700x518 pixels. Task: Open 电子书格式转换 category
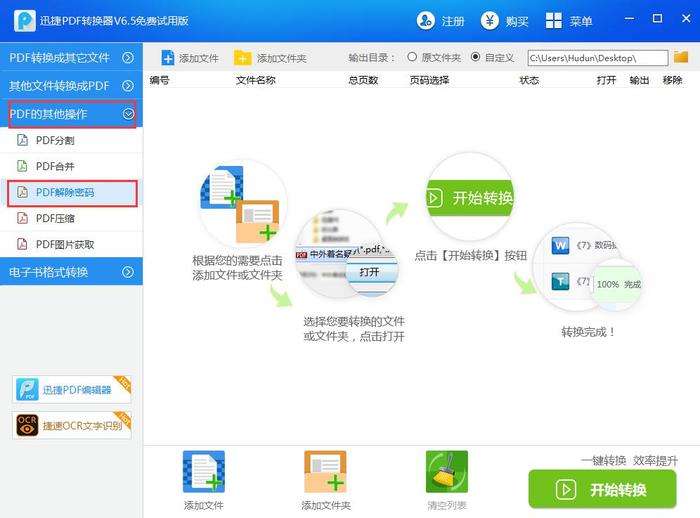pyautogui.click(x=71, y=272)
